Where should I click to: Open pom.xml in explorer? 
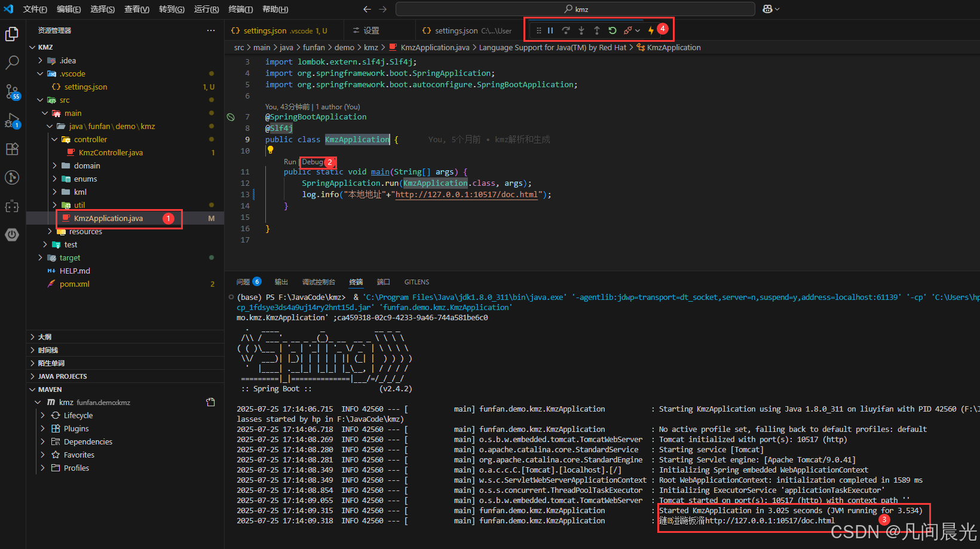(75, 284)
